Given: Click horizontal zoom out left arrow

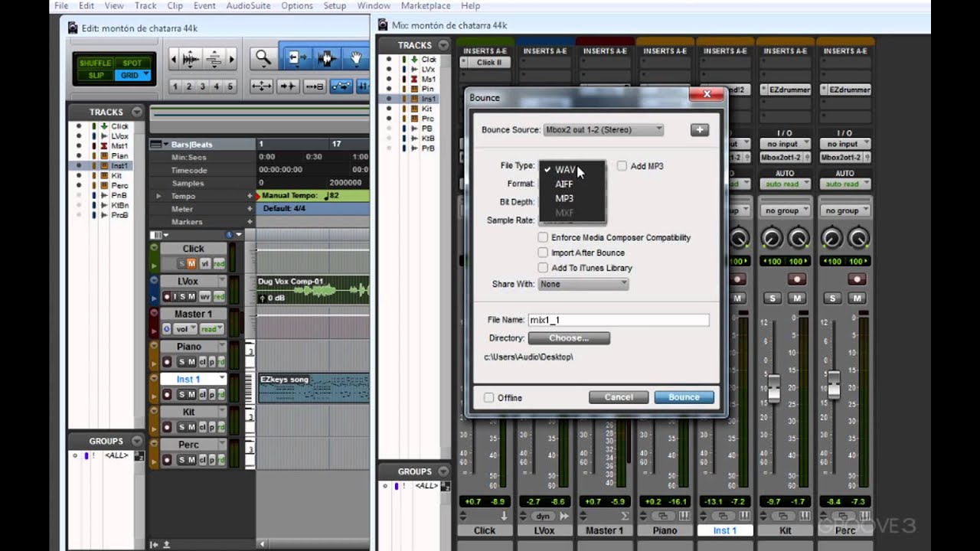Looking at the screenshot, I should [174, 59].
